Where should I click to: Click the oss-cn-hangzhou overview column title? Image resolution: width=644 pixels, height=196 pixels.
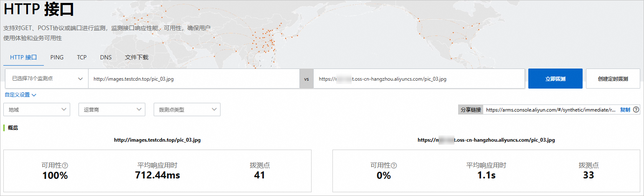point(486,140)
